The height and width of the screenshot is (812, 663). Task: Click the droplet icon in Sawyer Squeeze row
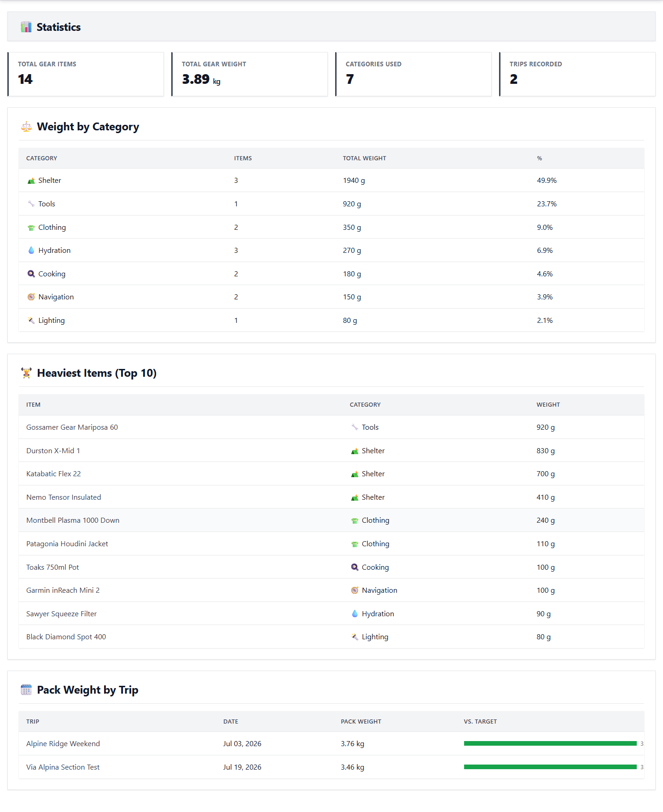click(355, 614)
